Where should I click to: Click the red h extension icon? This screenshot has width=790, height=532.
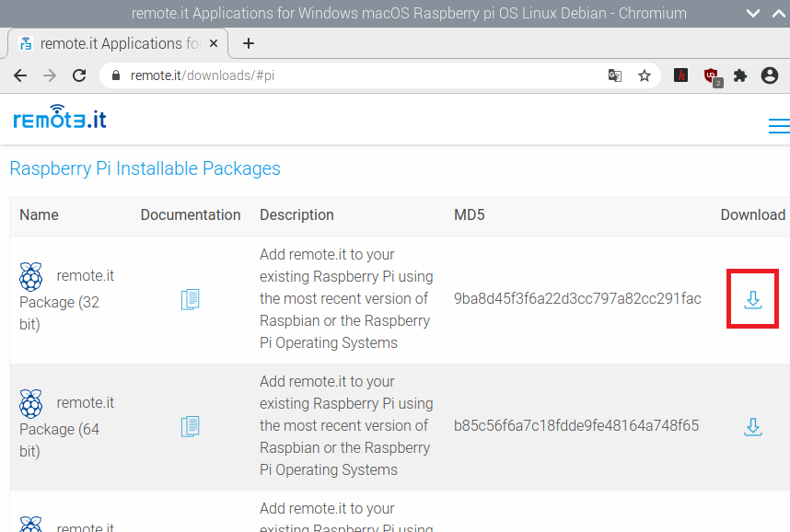pos(680,75)
